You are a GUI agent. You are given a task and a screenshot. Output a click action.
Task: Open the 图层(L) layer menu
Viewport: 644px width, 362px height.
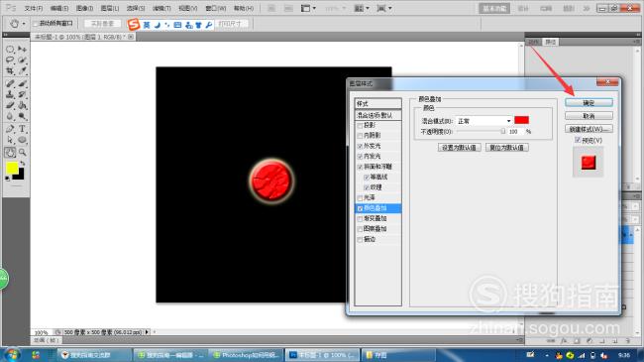pyautogui.click(x=110, y=8)
